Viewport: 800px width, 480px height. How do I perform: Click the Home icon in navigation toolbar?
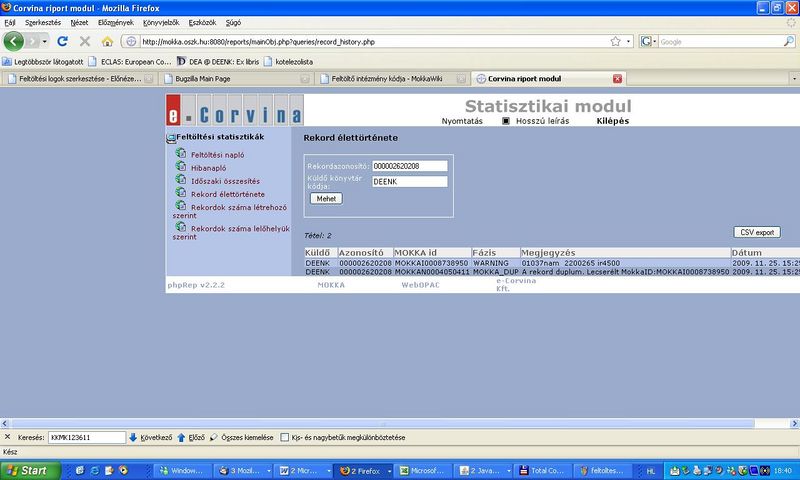pos(106,42)
